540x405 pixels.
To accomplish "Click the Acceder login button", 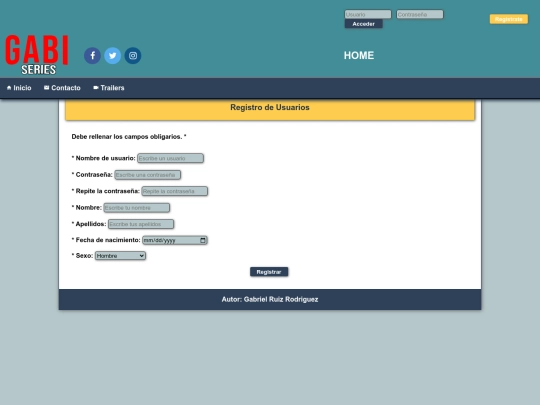I will pyautogui.click(x=364, y=24).
